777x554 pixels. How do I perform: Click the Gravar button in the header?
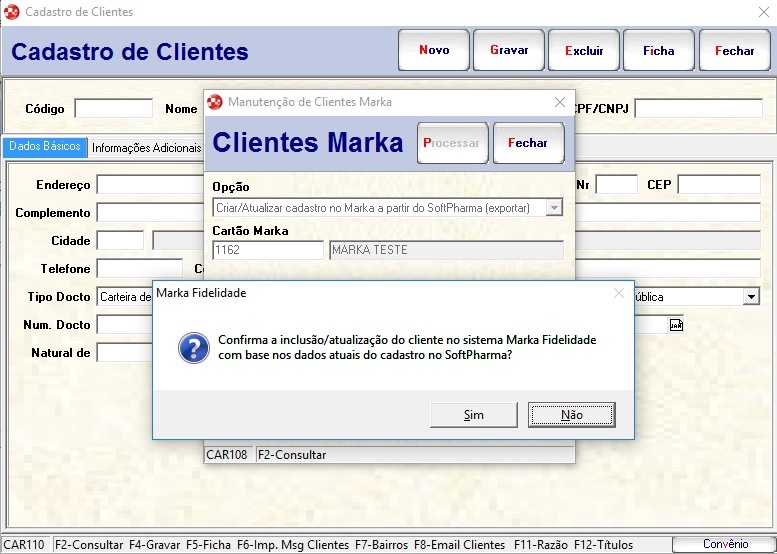pyautogui.click(x=509, y=50)
